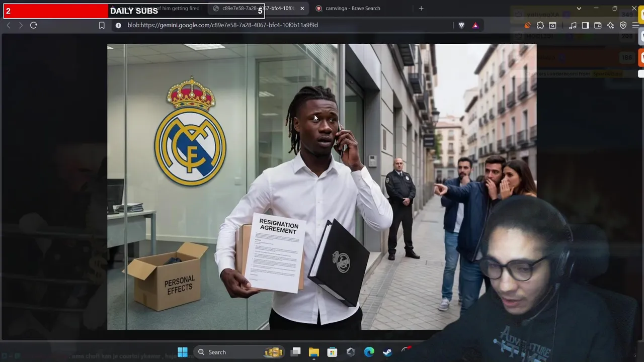
Task: Open Task View on taskbar
Action: (x=296, y=352)
